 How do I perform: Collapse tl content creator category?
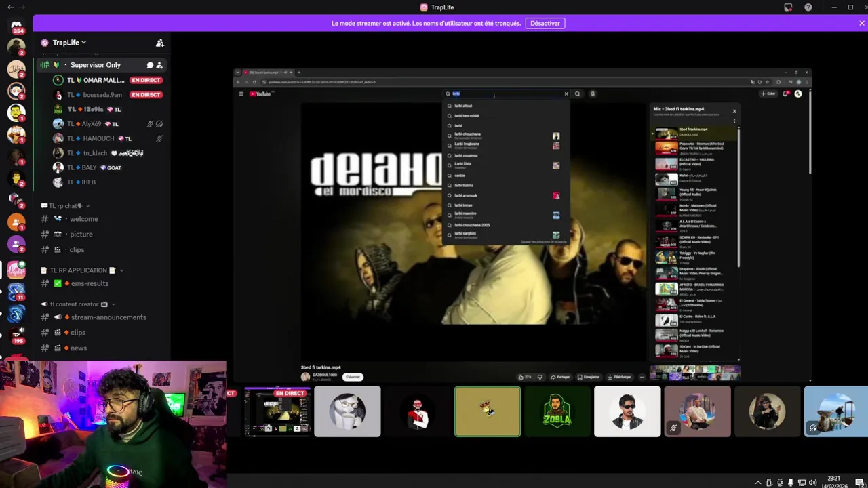click(78, 304)
